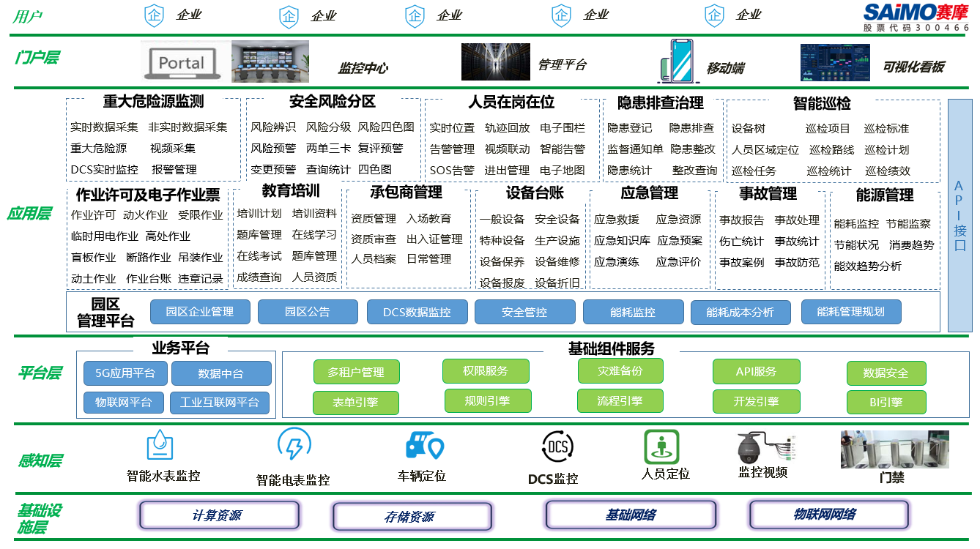Select the 能耗成本分析 cost analysis button
Image resolution: width=980 pixels, height=549 pixels.
tap(740, 311)
